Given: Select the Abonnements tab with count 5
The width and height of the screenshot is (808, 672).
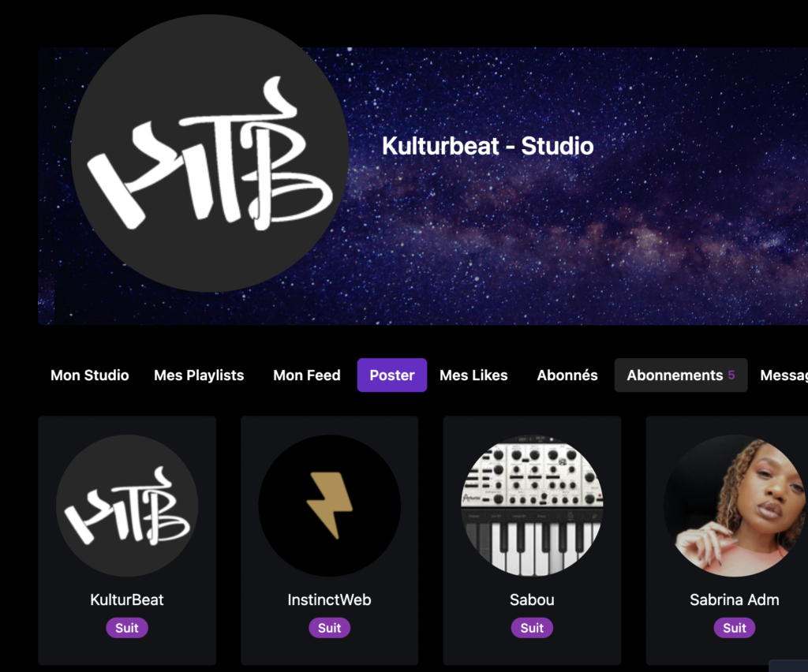Looking at the screenshot, I should [681, 375].
